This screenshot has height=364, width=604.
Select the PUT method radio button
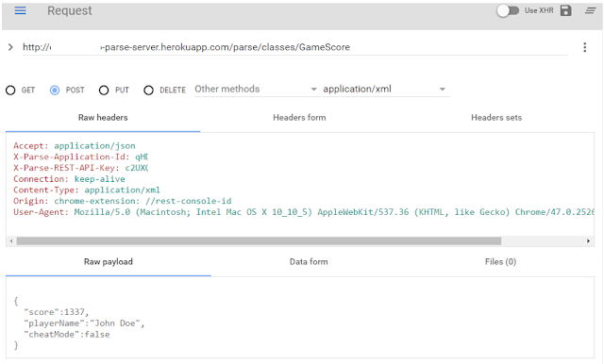pos(104,91)
